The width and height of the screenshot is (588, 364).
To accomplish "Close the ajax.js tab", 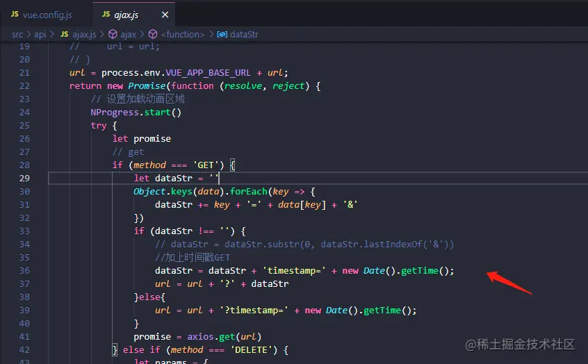I will click(x=165, y=15).
